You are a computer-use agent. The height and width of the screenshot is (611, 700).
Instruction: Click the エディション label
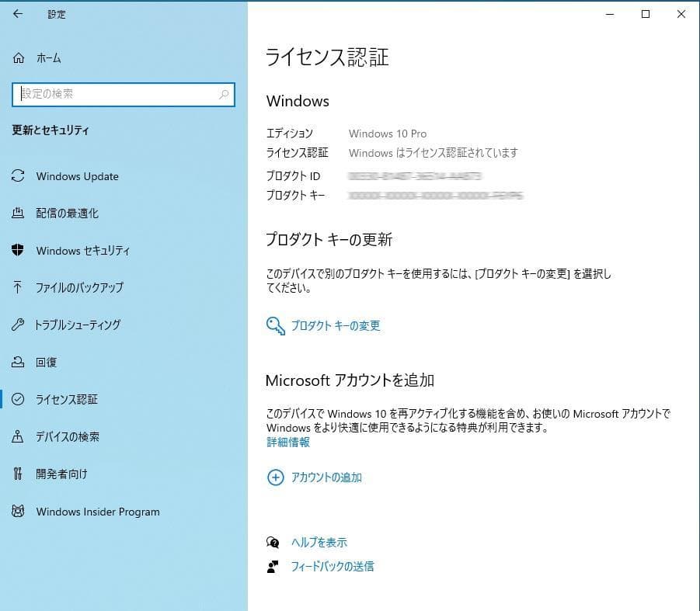[x=289, y=134]
